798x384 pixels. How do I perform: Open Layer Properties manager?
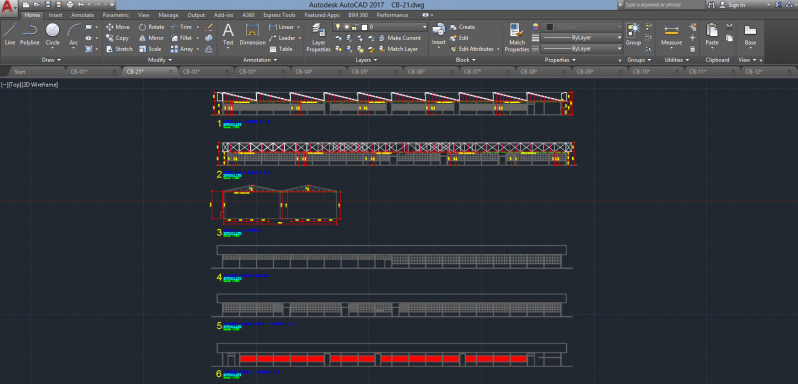(319, 38)
